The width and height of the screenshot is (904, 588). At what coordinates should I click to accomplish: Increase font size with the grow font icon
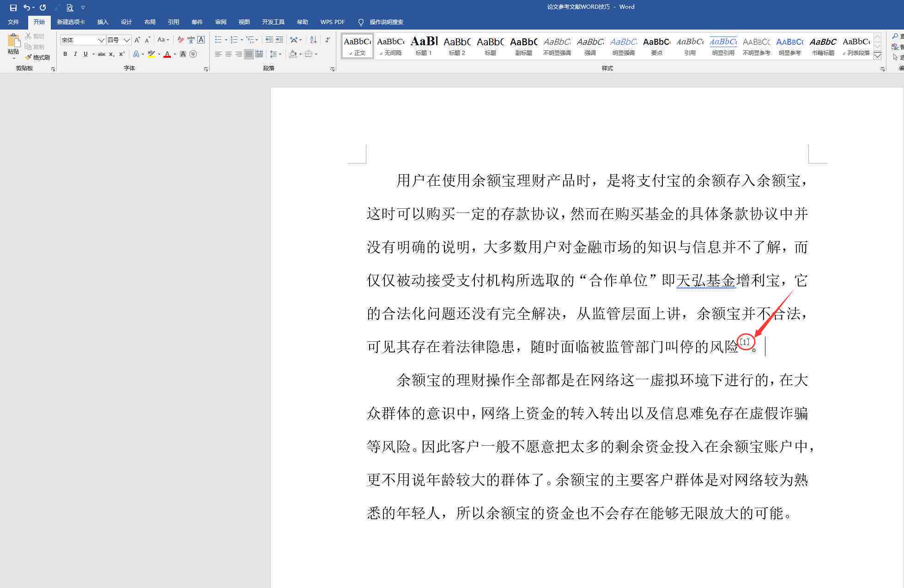[x=137, y=40]
